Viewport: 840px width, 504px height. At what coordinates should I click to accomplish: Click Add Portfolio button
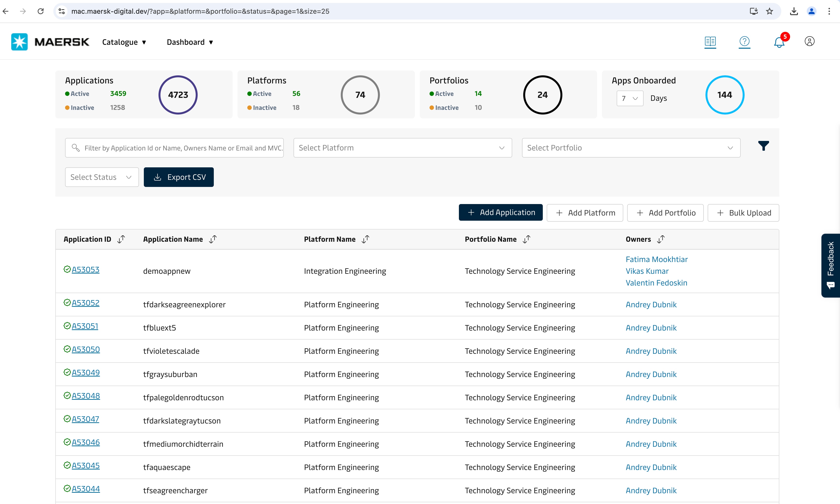click(x=665, y=213)
